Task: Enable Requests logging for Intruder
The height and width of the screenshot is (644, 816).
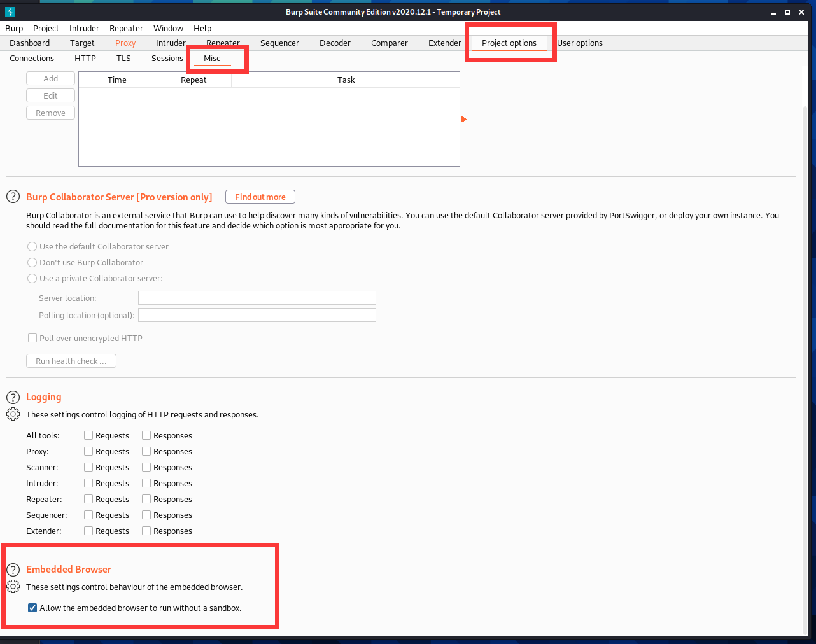Action: [x=88, y=483]
